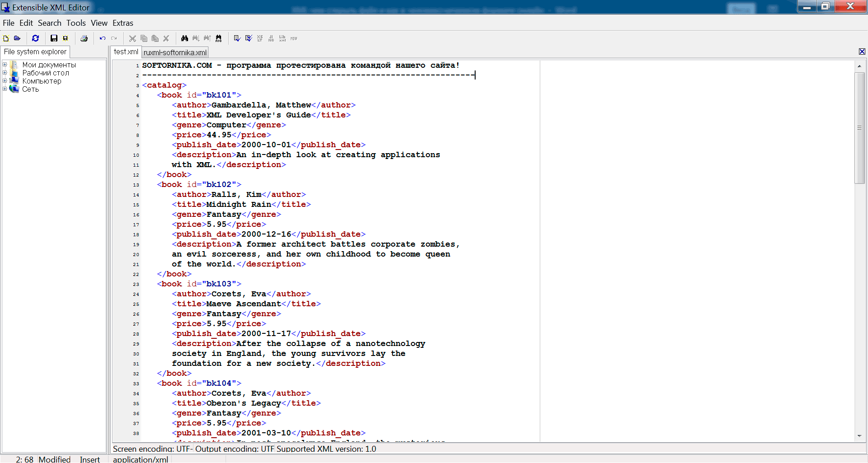This screenshot has height=463, width=868.
Task: Expand the Компьютер tree node
Action: point(5,81)
